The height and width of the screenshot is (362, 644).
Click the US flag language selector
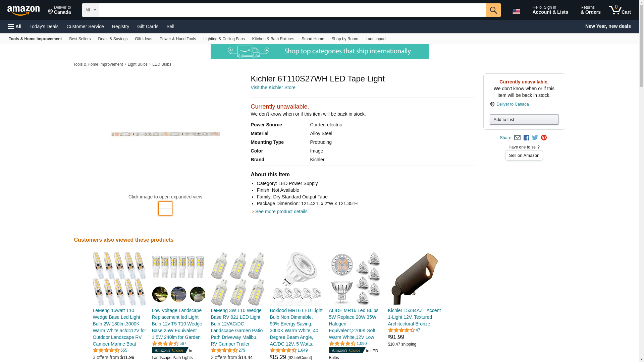pos(516,11)
